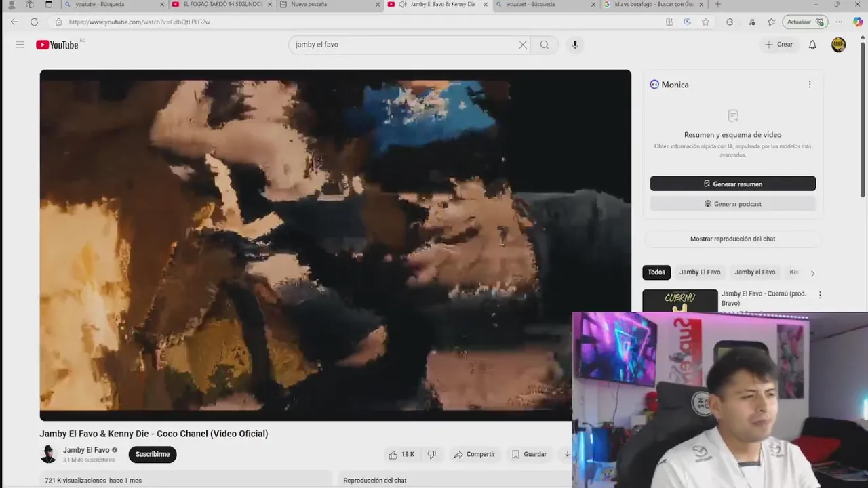Click '721 K visualizaciones hace 1 mes' text

[94, 481]
